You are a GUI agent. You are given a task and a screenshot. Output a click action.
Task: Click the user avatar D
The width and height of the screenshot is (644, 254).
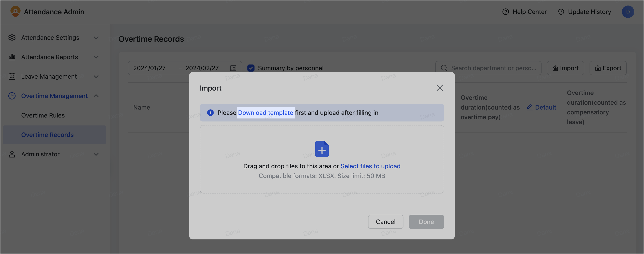point(627,12)
